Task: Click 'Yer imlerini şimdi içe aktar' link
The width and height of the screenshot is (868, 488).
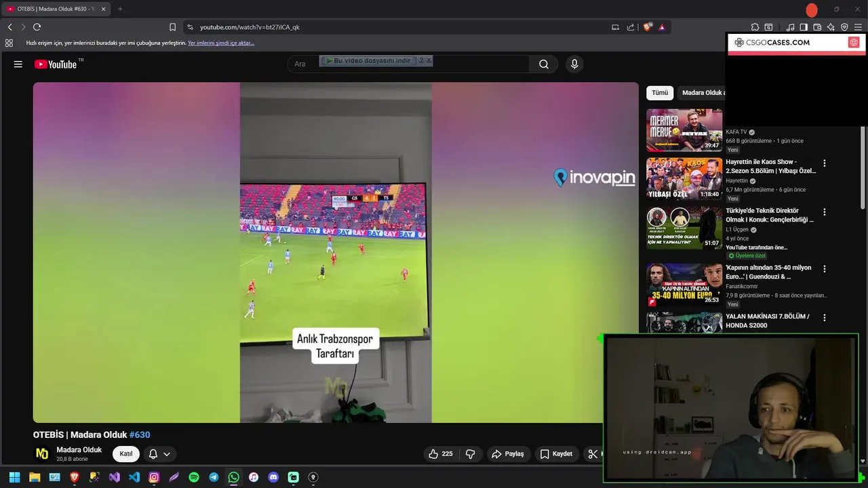Action: pos(221,43)
